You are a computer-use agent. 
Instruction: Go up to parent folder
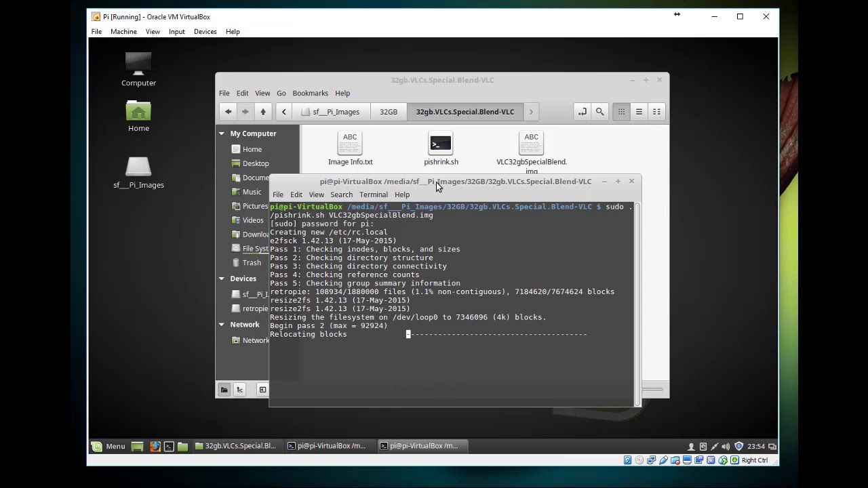click(x=263, y=112)
